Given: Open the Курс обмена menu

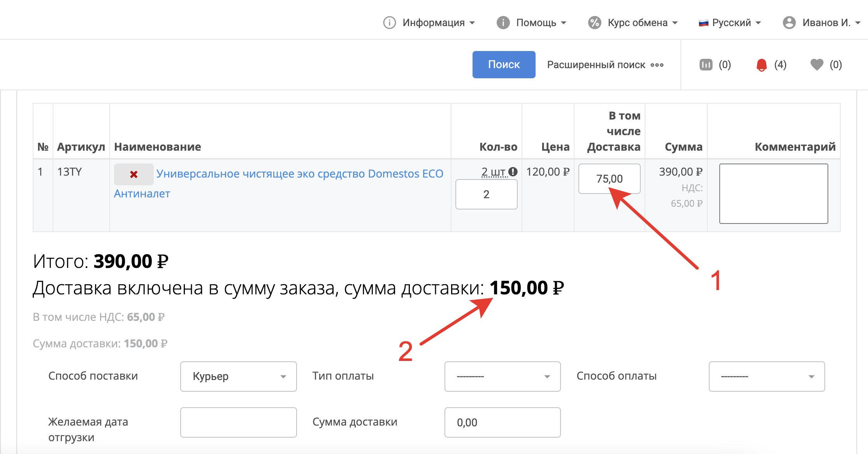Looking at the screenshot, I should pyautogui.click(x=638, y=23).
